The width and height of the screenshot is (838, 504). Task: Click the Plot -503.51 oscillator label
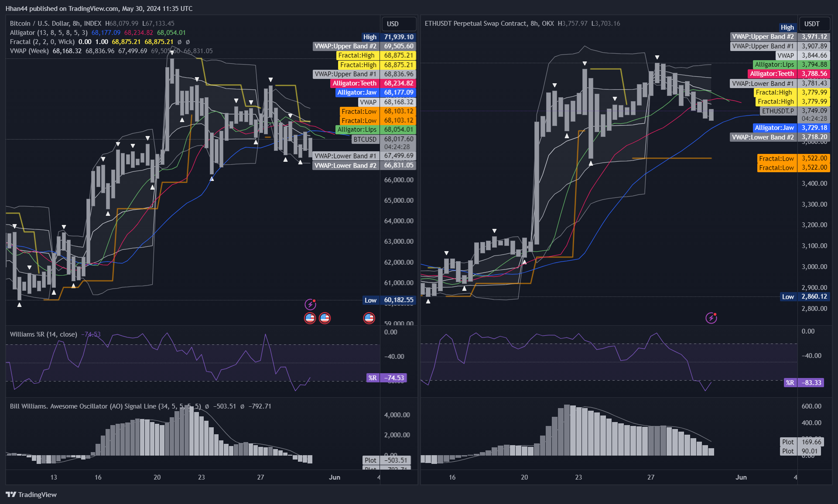pos(387,460)
